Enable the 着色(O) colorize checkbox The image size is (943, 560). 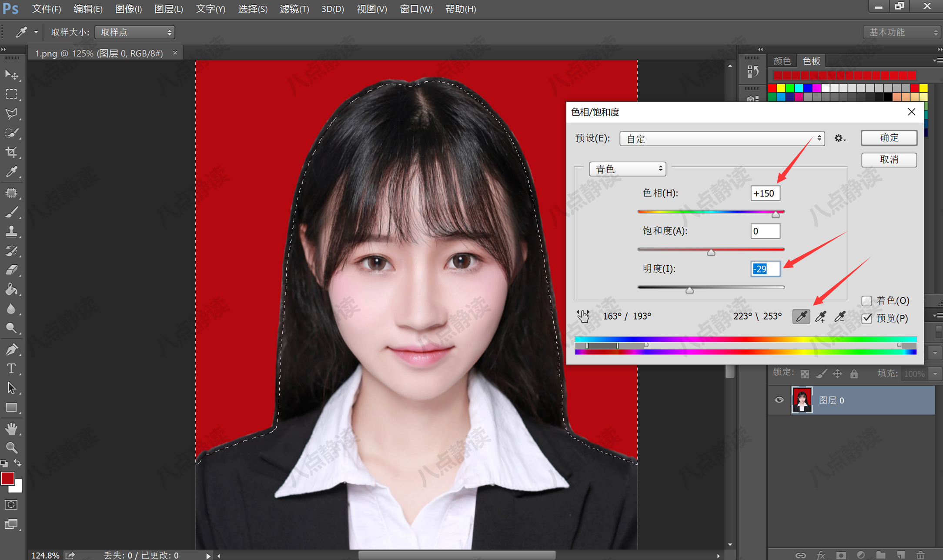(866, 300)
